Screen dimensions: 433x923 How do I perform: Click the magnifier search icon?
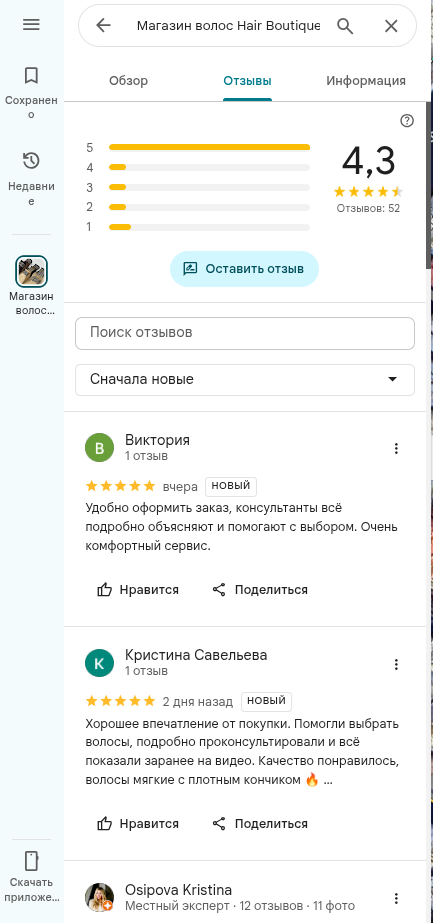pyautogui.click(x=345, y=26)
